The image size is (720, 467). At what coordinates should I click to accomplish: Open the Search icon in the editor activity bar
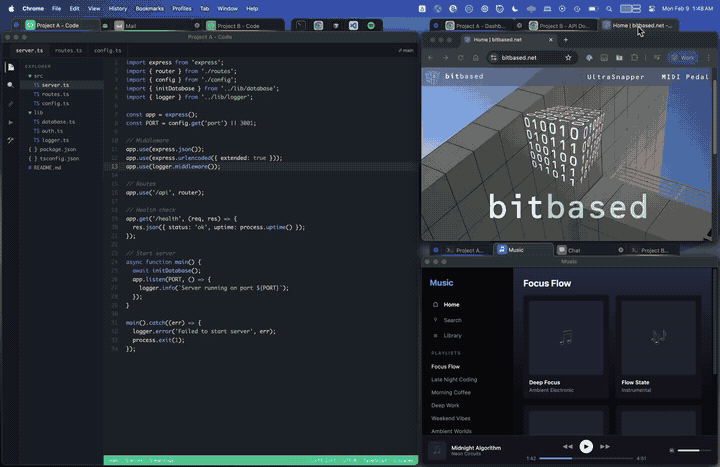tap(11, 85)
